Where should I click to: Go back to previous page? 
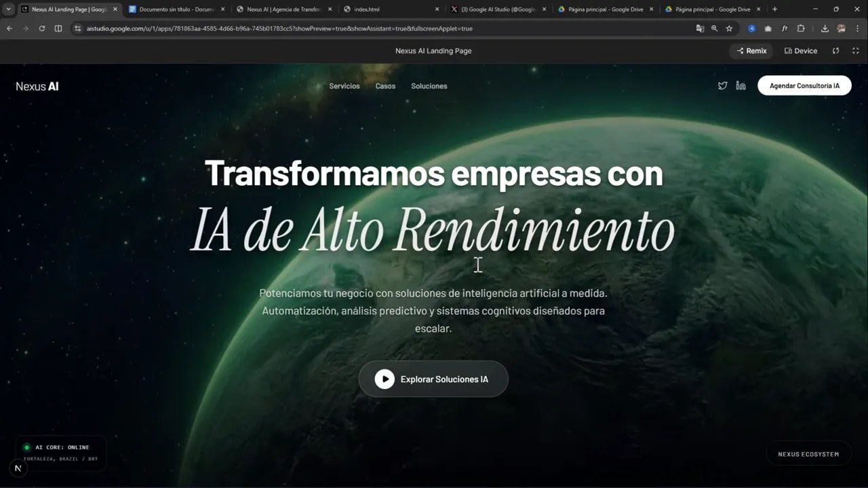tap(9, 28)
